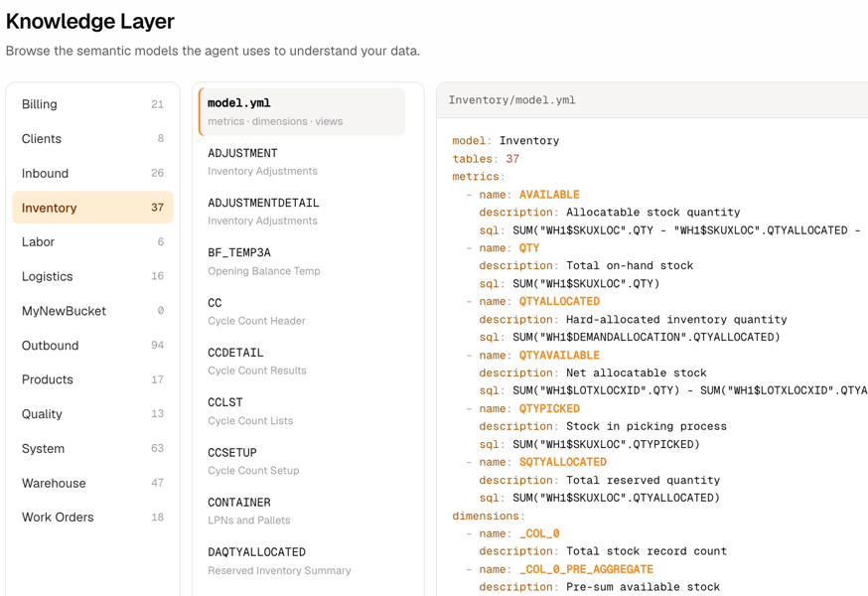Select the CCDETAIL table
The image size is (868, 596).
302,362
